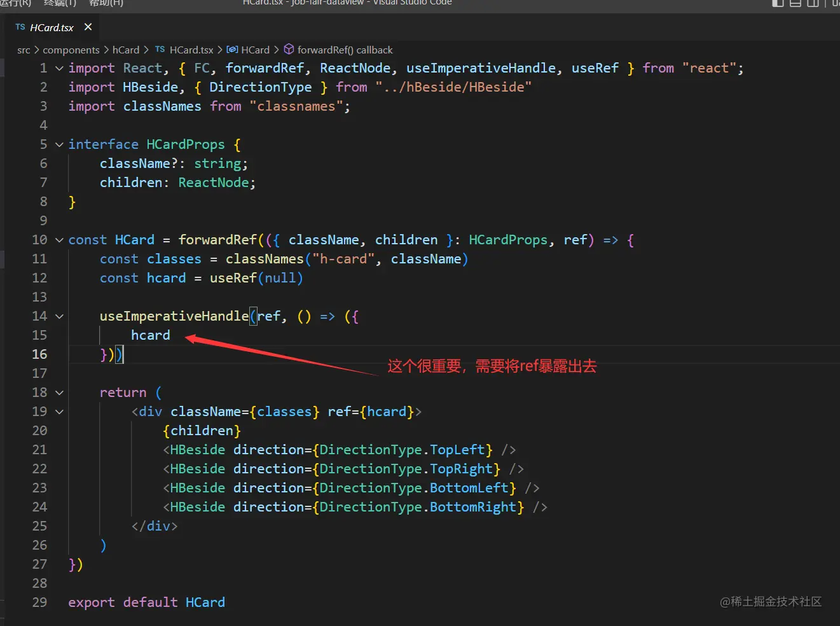Collapse the div element fold at line 19
This screenshot has width=840, height=626.
pyautogui.click(x=59, y=412)
